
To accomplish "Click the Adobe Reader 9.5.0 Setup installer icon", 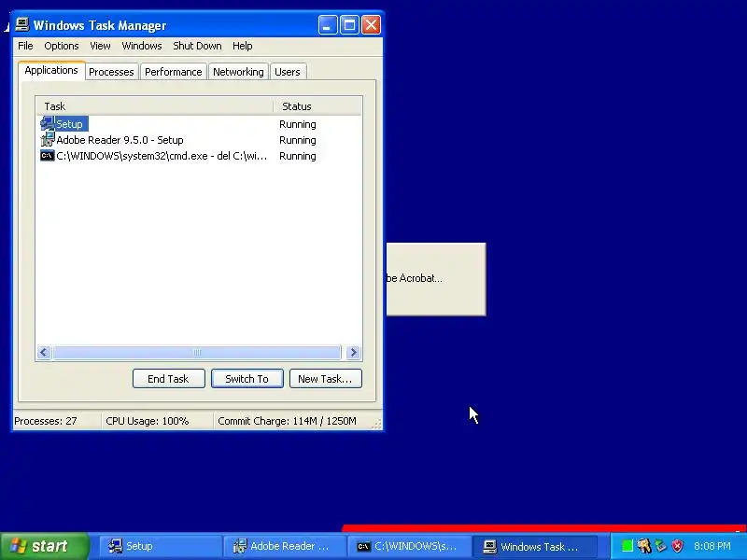I will 48,139.
